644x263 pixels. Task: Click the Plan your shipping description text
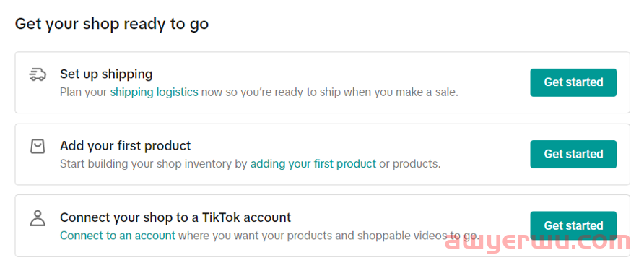point(259,92)
